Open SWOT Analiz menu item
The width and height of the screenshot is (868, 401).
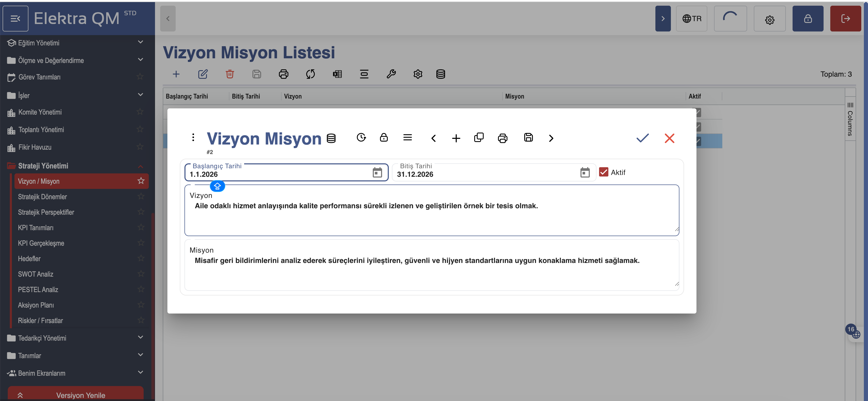tap(36, 274)
